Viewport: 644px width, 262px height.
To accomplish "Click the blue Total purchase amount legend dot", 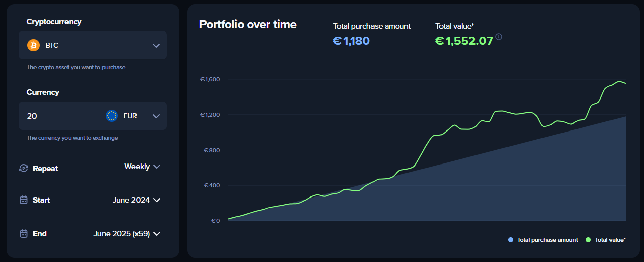I will [x=510, y=240].
